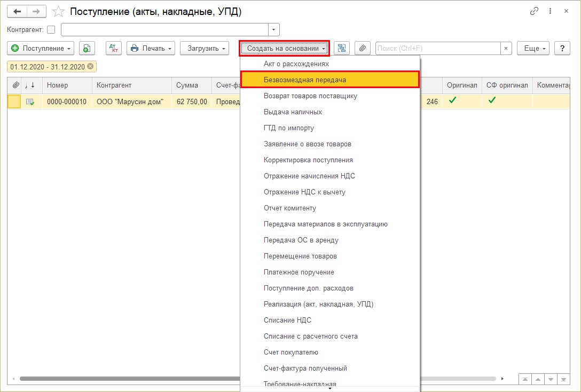Screen dimensions: 581x392
Task: Click the Оригинал column header
Action: click(462, 85)
